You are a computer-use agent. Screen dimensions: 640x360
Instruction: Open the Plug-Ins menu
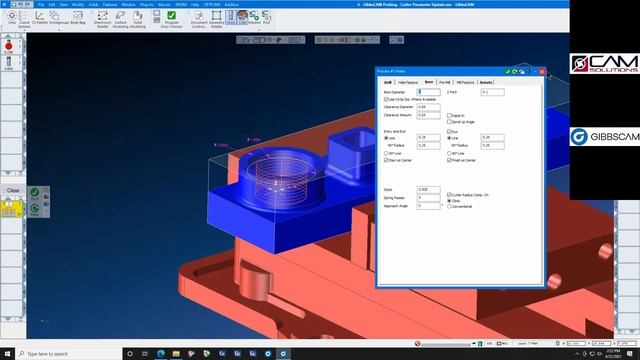click(x=147, y=4)
